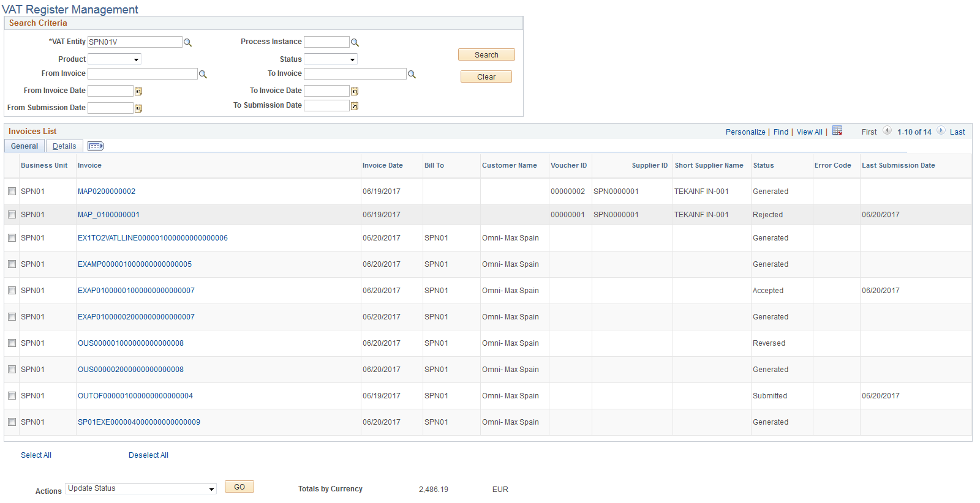Click the From Submission Date field

click(110, 108)
